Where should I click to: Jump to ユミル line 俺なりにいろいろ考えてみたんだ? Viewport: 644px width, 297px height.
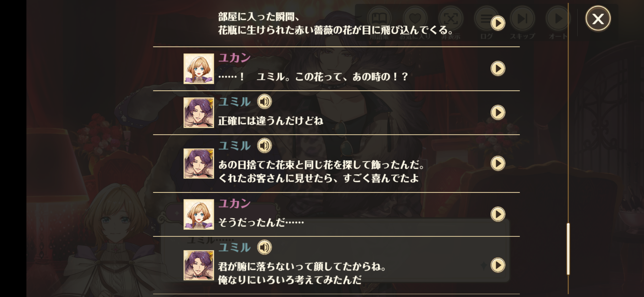[498, 265]
